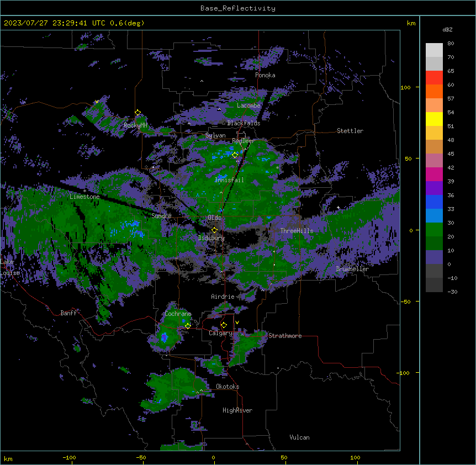The width and height of the screenshot is (476, 465).
Task: Select the light blue 30-33 dBZ swatch
Action: tap(434, 215)
